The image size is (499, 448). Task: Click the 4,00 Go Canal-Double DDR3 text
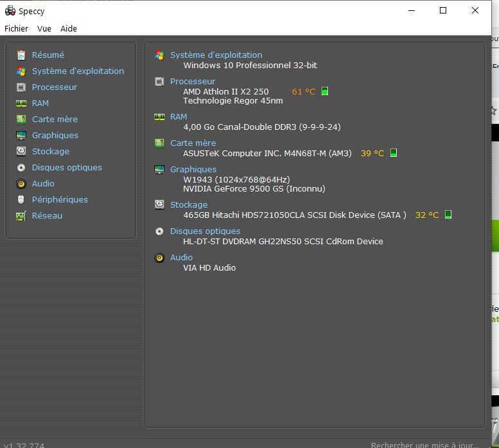pyautogui.click(x=262, y=127)
